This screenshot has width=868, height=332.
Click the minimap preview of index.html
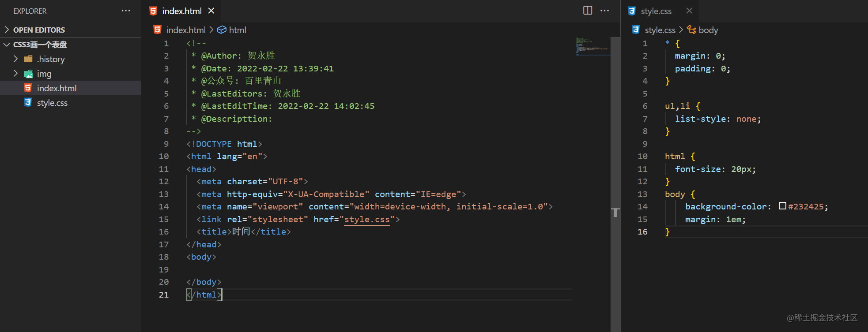coord(593,46)
